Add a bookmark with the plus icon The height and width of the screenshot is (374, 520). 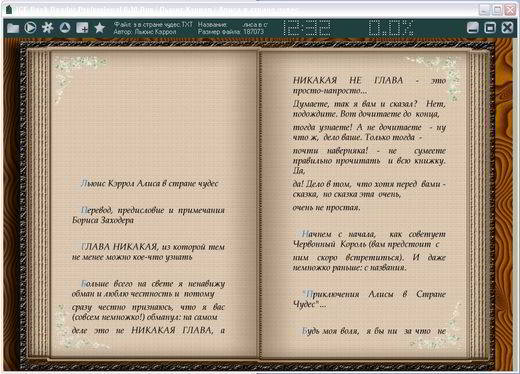tap(82, 28)
